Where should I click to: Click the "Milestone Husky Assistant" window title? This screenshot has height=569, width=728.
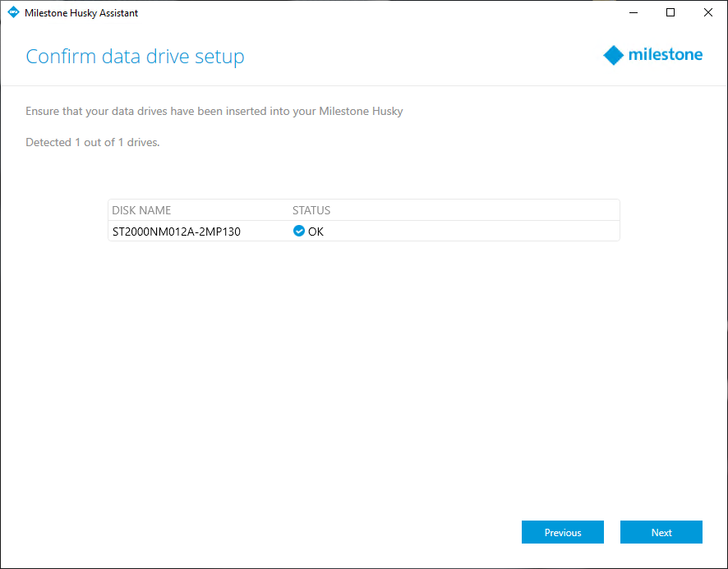pos(81,13)
